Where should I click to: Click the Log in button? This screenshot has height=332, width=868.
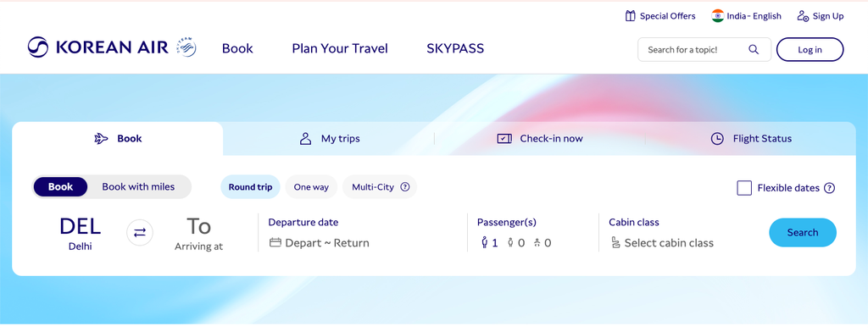pyautogui.click(x=810, y=49)
